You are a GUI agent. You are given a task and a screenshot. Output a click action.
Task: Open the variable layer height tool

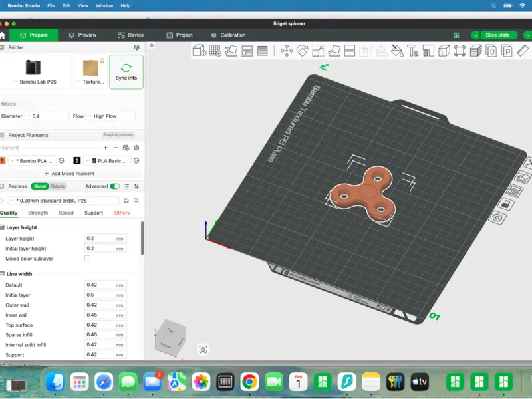click(x=262, y=51)
